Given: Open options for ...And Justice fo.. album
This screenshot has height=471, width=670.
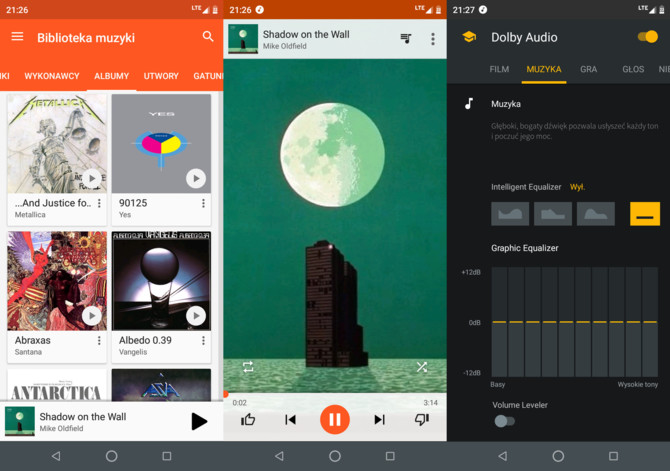Looking at the screenshot, I should click(99, 203).
